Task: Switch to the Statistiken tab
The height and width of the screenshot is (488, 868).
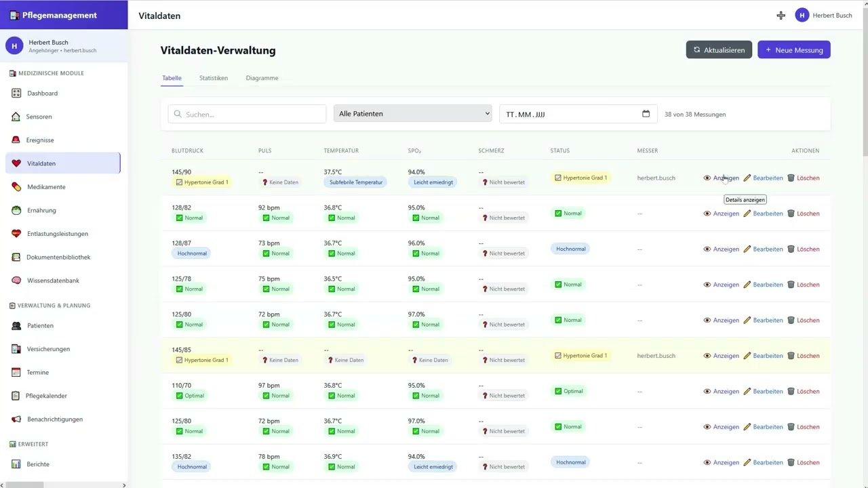Action: click(x=214, y=78)
